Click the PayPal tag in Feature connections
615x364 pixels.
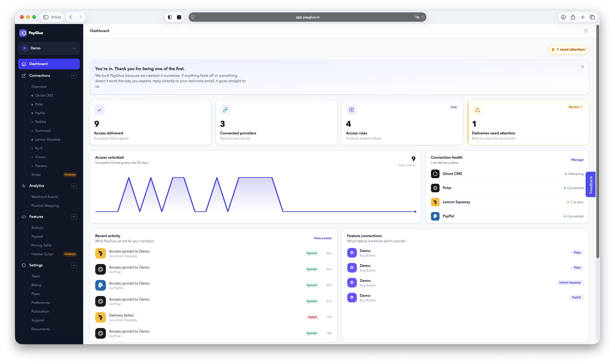click(x=576, y=297)
